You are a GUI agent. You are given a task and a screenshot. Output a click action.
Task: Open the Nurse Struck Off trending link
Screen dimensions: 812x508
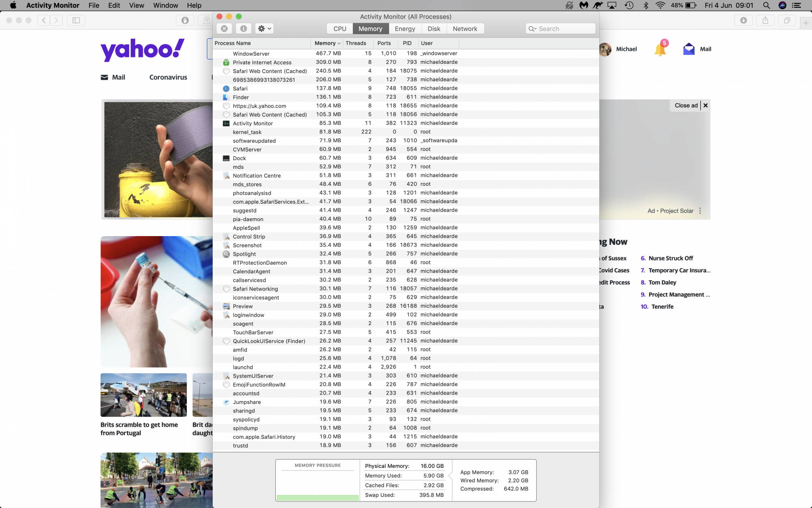(x=671, y=258)
